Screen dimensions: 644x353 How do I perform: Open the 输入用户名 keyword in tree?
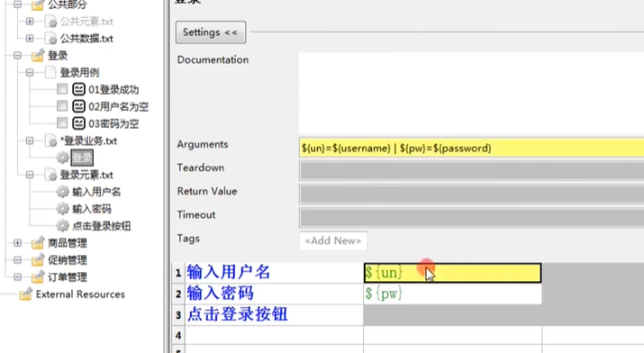[96, 192]
